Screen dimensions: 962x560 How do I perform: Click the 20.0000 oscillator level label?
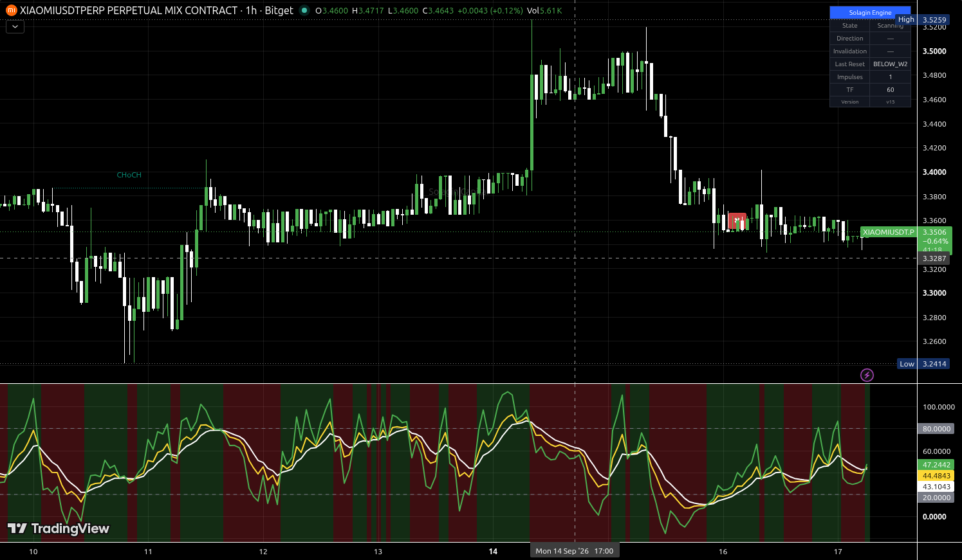click(936, 498)
